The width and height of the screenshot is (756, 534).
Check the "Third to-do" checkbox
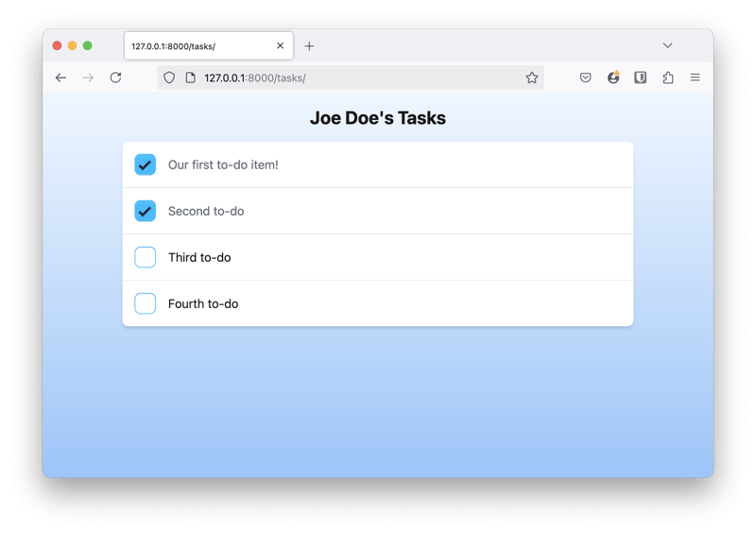click(146, 257)
